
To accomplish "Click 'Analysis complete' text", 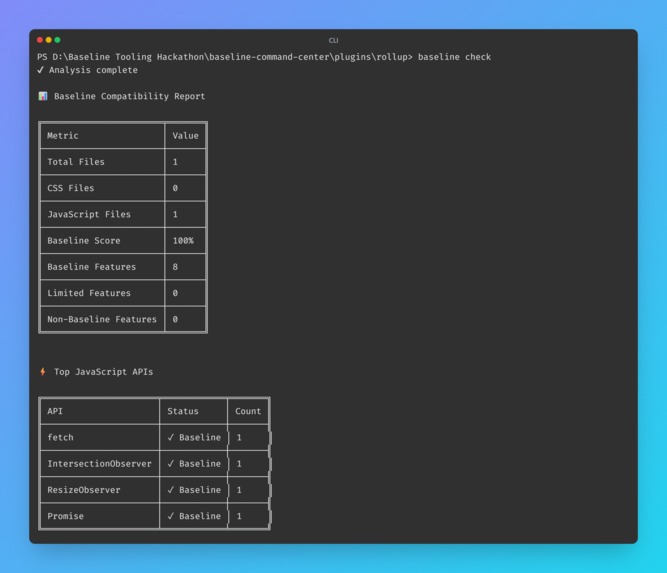I will [x=93, y=70].
